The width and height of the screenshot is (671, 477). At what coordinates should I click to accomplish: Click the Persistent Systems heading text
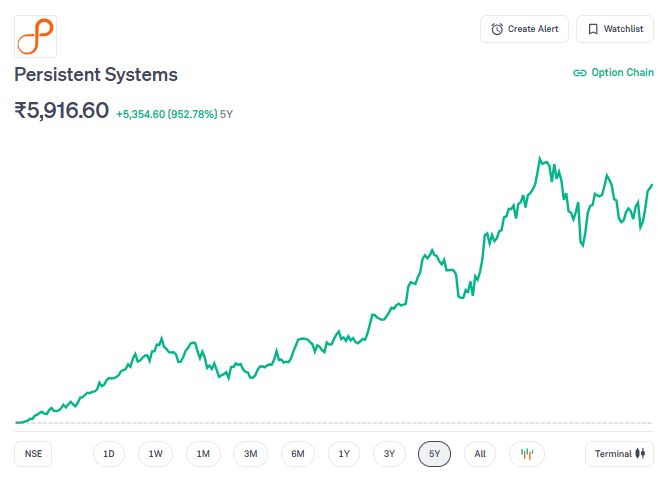[x=96, y=75]
